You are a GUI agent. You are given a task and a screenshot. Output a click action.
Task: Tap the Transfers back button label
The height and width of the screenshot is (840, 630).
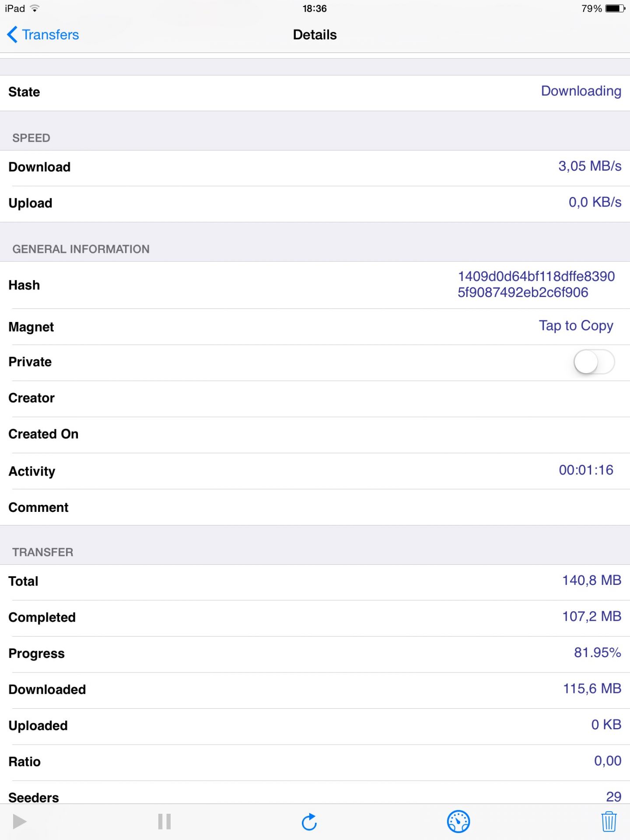(50, 35)
